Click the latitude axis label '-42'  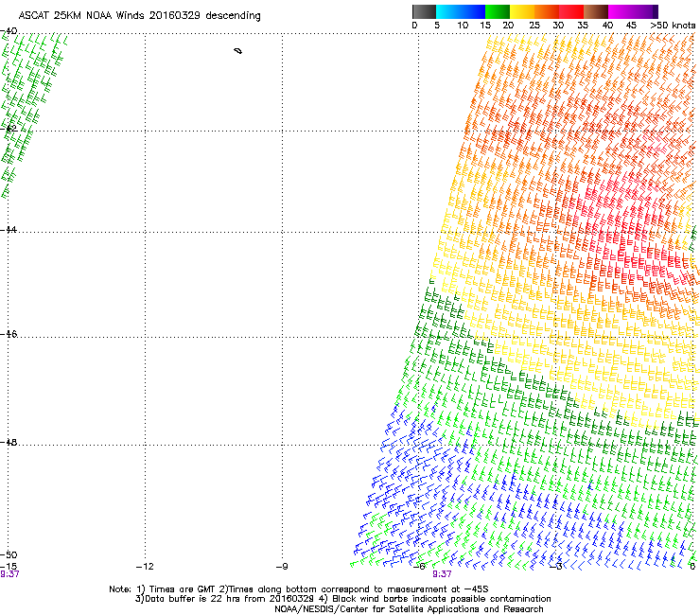coord(9,129)
